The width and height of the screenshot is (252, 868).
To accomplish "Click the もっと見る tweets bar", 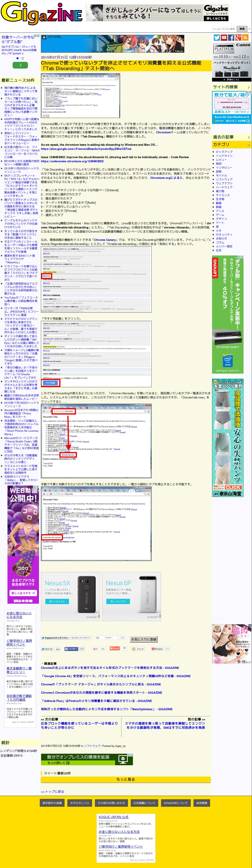I will 126,779.
